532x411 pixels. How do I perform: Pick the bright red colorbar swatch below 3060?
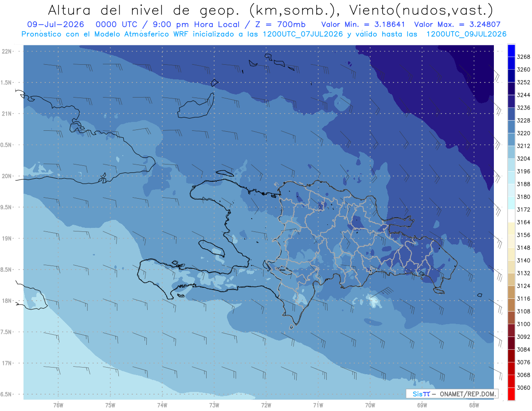tap(511, 394)
